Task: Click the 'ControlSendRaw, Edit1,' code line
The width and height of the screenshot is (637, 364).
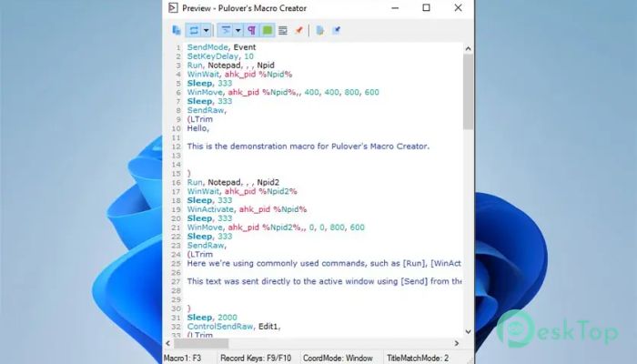Action: click(x=234, y=326)
